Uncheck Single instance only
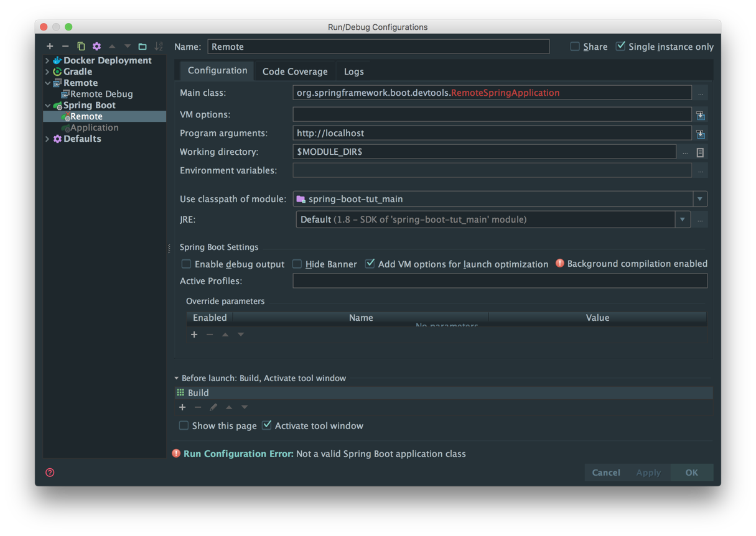 [x=620, y=47]
